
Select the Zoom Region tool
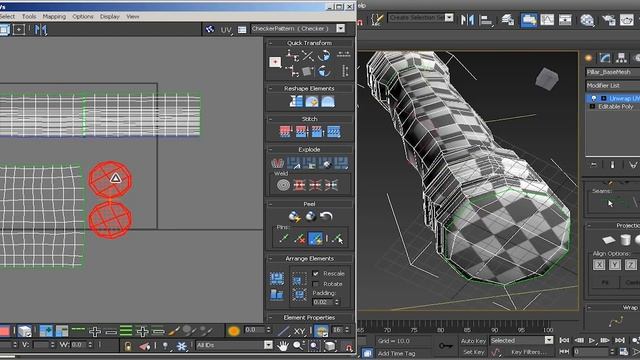pos(314,346)
